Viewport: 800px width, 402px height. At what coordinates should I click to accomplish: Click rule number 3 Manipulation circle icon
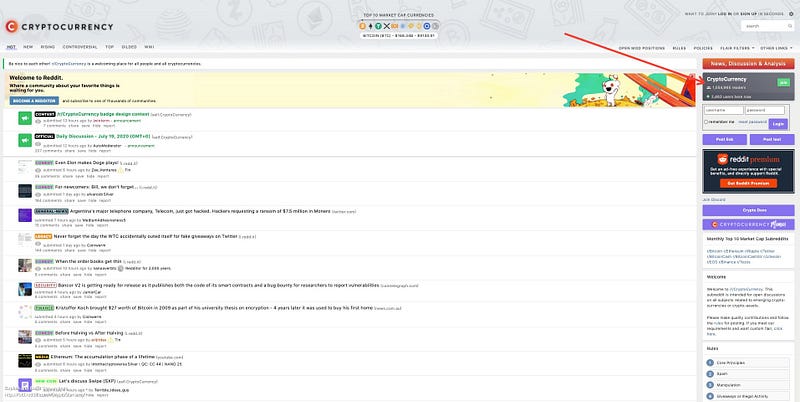pyautogui.click(x=710, y=385)
